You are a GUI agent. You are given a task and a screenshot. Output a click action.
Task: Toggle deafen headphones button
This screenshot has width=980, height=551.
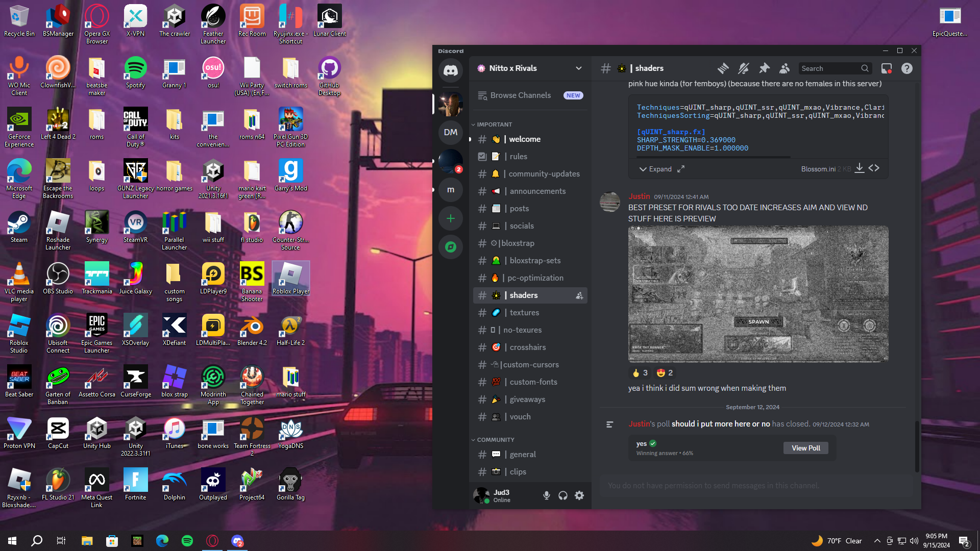pos(563,495)
